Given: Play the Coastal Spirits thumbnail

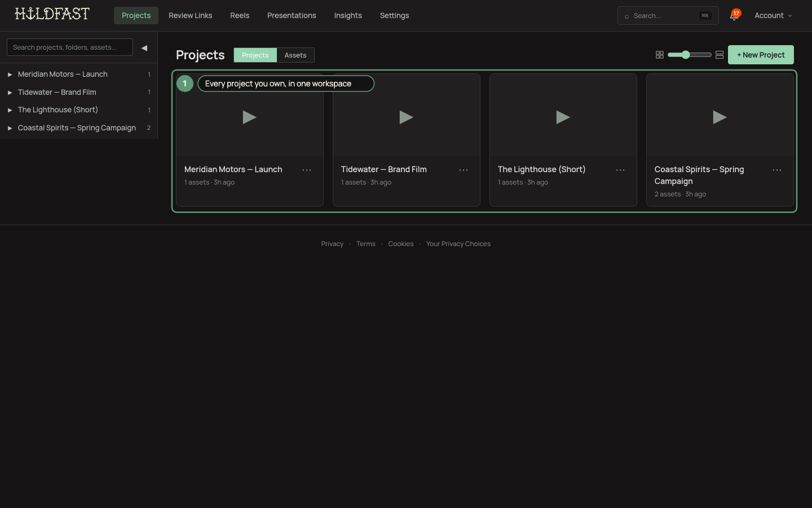Looking at the screenshot, I should click(x=720, y=117).
